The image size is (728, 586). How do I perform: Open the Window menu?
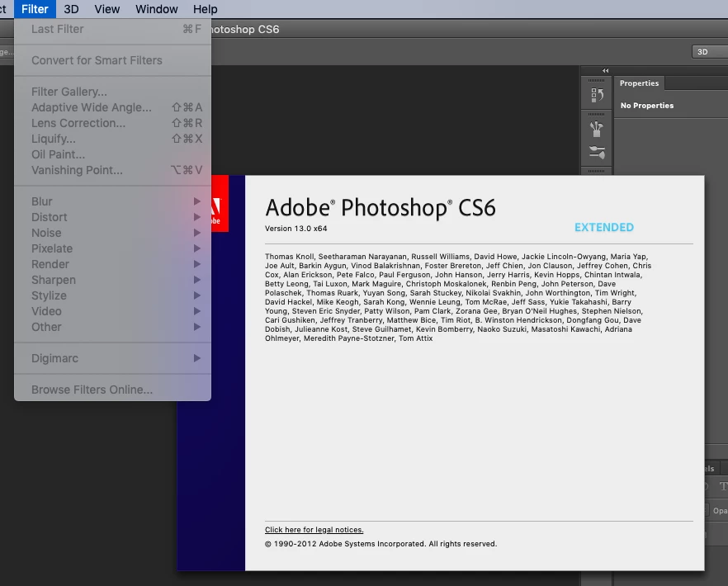click(157, 9)
